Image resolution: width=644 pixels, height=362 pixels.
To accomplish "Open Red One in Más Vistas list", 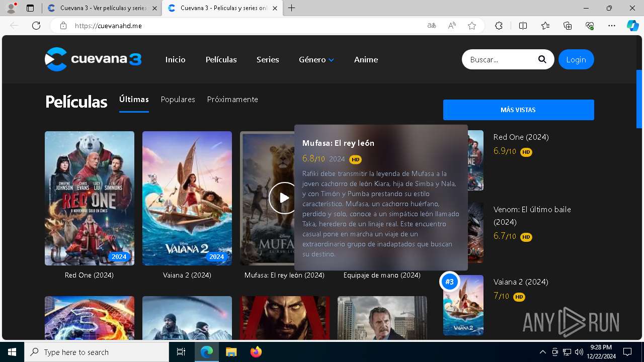I will (x=521, y=137).
